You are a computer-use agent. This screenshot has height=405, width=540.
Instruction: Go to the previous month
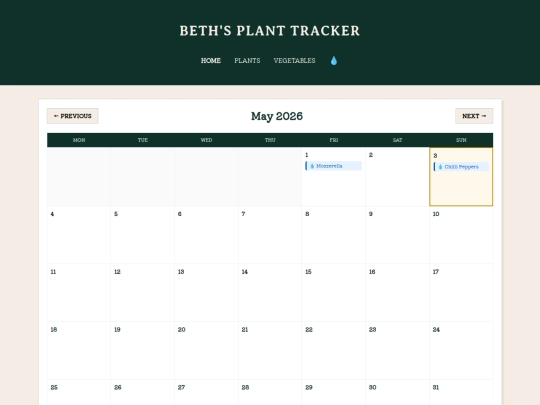click(73, 116)
